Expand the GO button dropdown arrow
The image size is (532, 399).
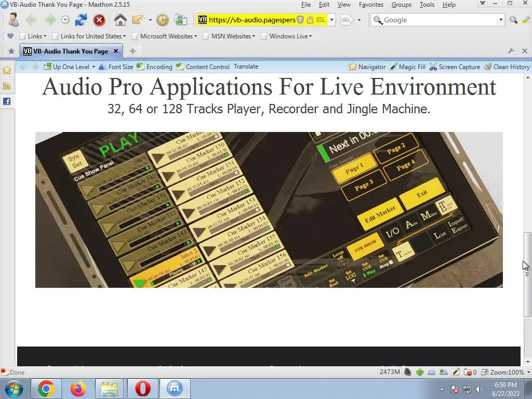point(359,20)
